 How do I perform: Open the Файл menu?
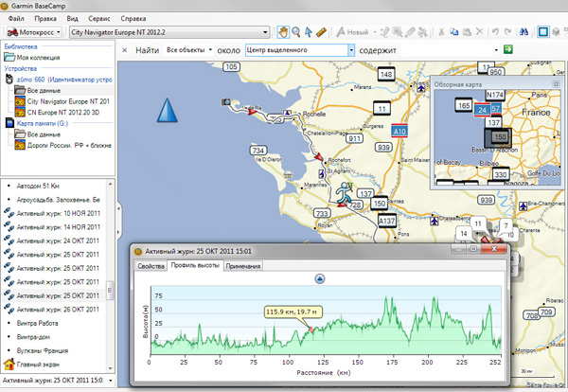click(x=16, y=18)
